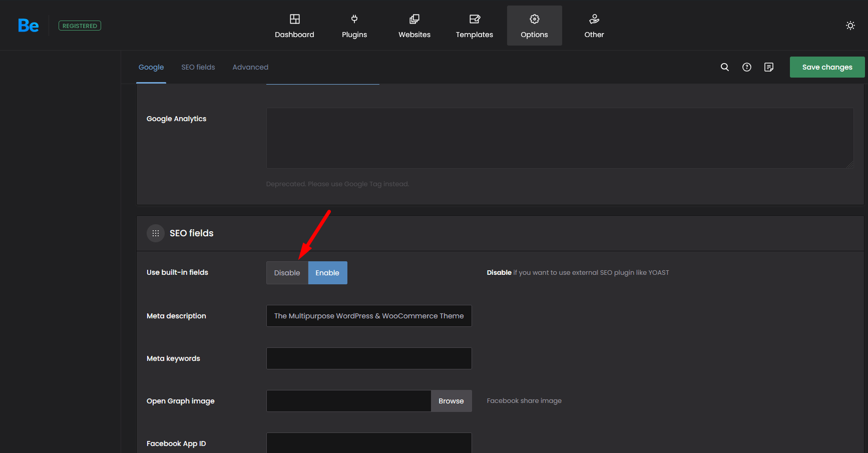Click the Google Analytics label
The width and height of the screenshot is (868, 453).
176,119
